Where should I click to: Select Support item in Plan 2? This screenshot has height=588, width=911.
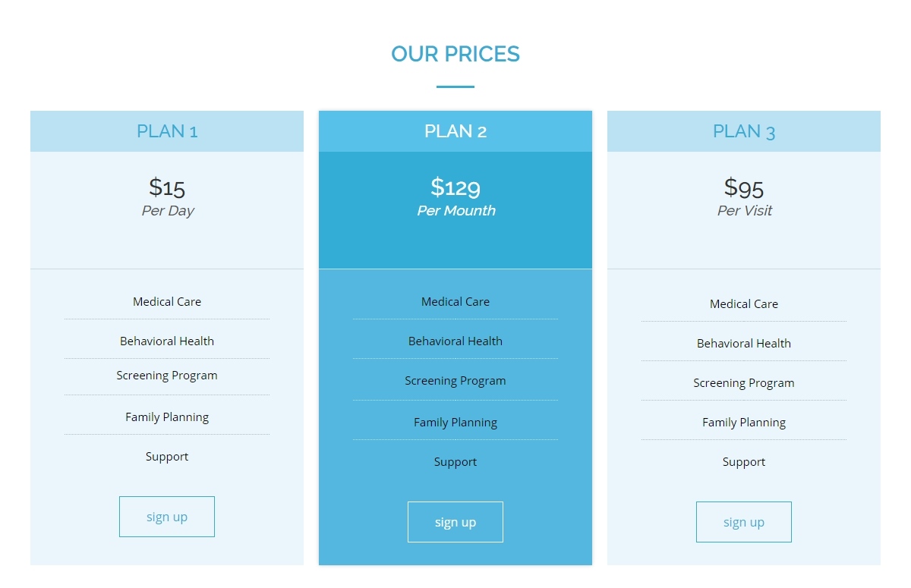pos(455,462)
